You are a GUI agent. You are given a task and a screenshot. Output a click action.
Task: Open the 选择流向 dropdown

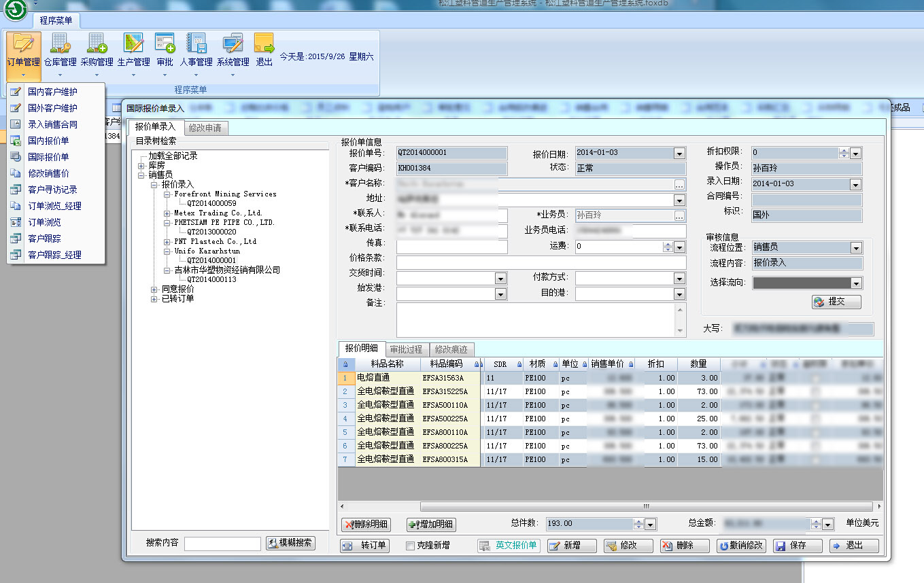(x=856, y=283)
